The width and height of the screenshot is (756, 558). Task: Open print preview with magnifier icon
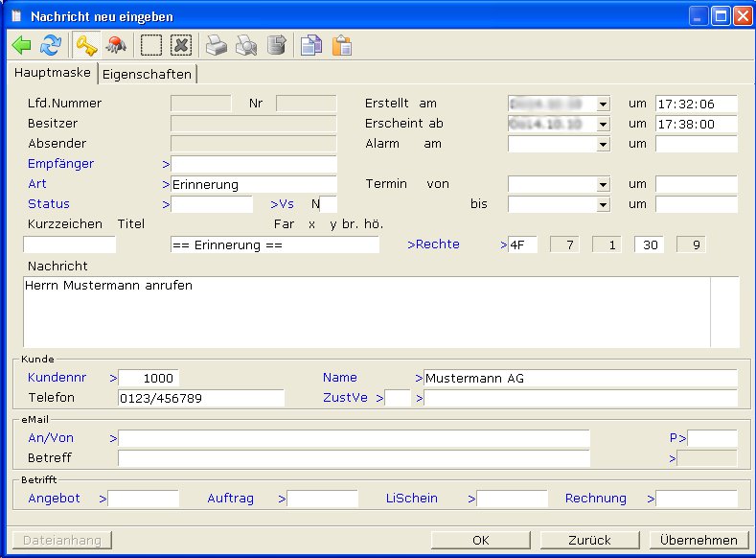tap(246, 46)
